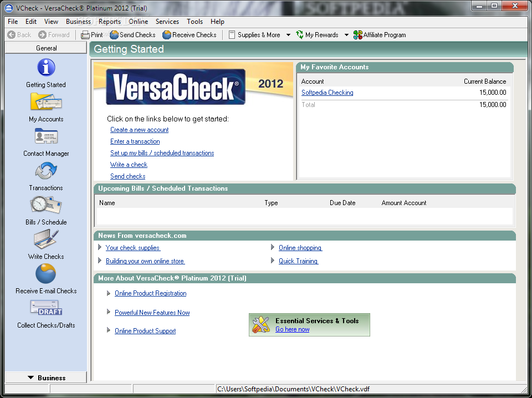
Task: Open the Tools menu
Action: (x=195, y=22)
